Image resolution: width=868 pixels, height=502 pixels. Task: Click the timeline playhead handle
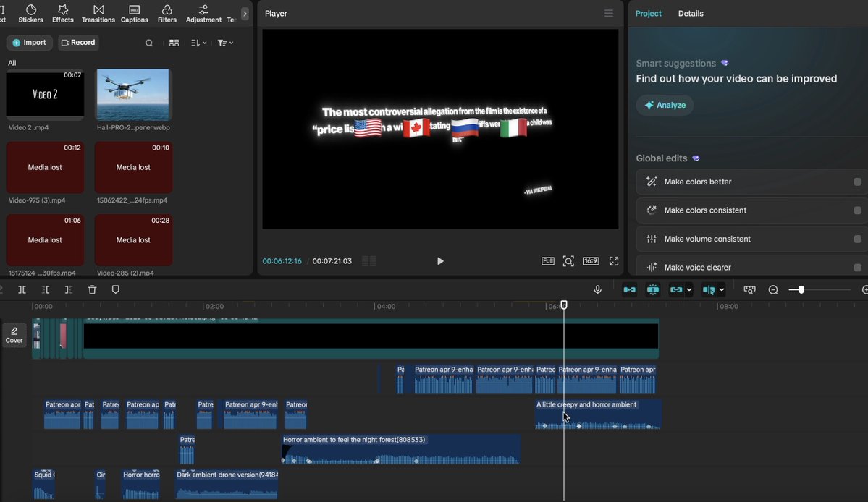point(563,305)
